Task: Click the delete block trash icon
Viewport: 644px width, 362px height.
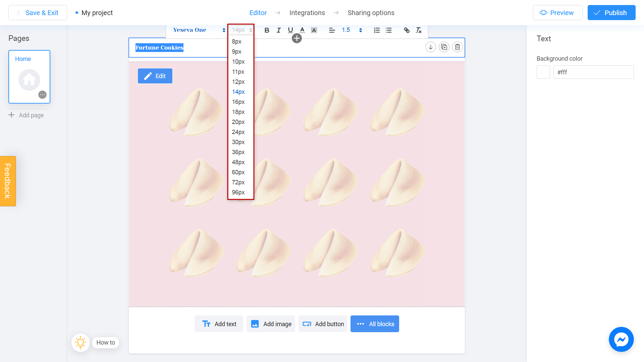Action: (458, 47)
